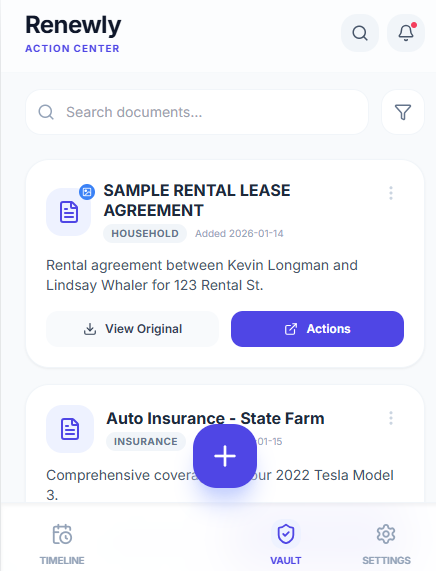Viewport: 436px width, 571px height.
Task: Go to the Timeline tab label
Action: coord(62,560)
